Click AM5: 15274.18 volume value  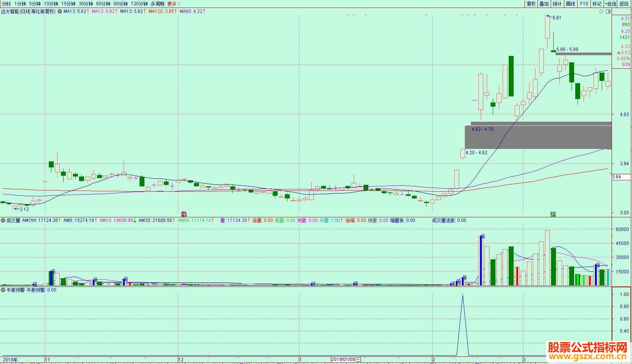pyautogui.click(x=80, y=220)
